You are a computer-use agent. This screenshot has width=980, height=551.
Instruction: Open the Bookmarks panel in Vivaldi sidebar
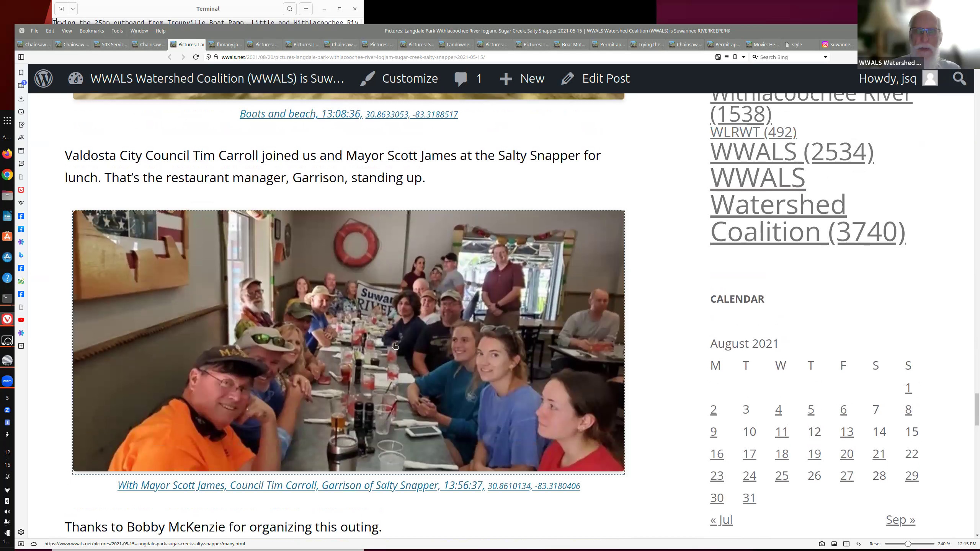pyautogui.click(x=21, y=73)
